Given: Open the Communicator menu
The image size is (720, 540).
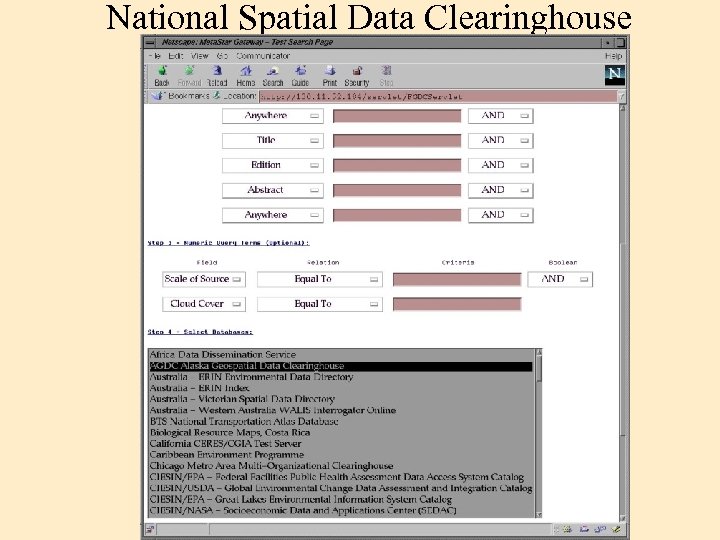Looking at the screenshot, I should click(x=263, y=56).
